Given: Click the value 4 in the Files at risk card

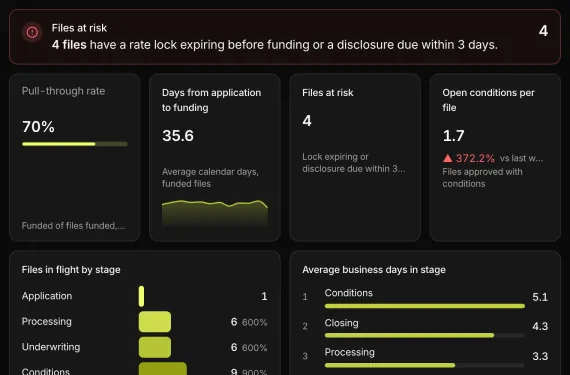Looking at the screenshot, I should 307,121.
